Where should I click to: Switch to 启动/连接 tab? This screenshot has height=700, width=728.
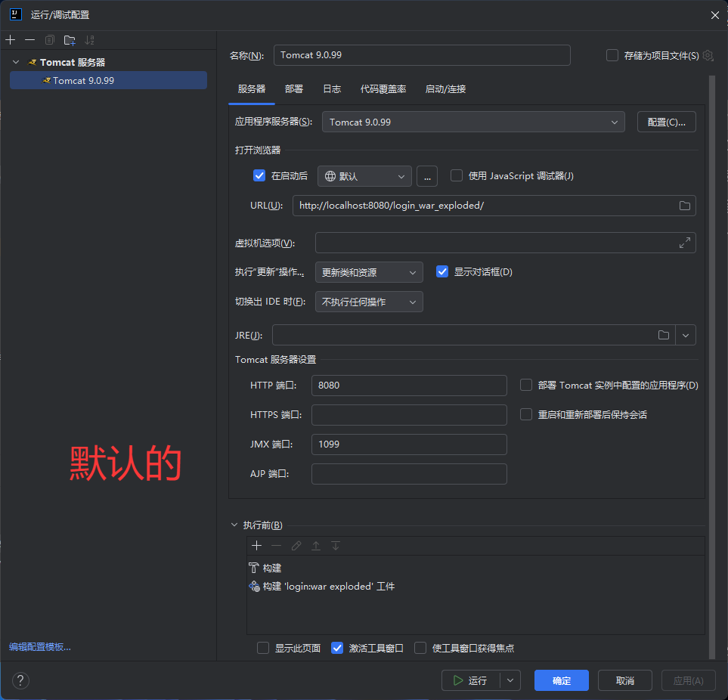(446, 89)
